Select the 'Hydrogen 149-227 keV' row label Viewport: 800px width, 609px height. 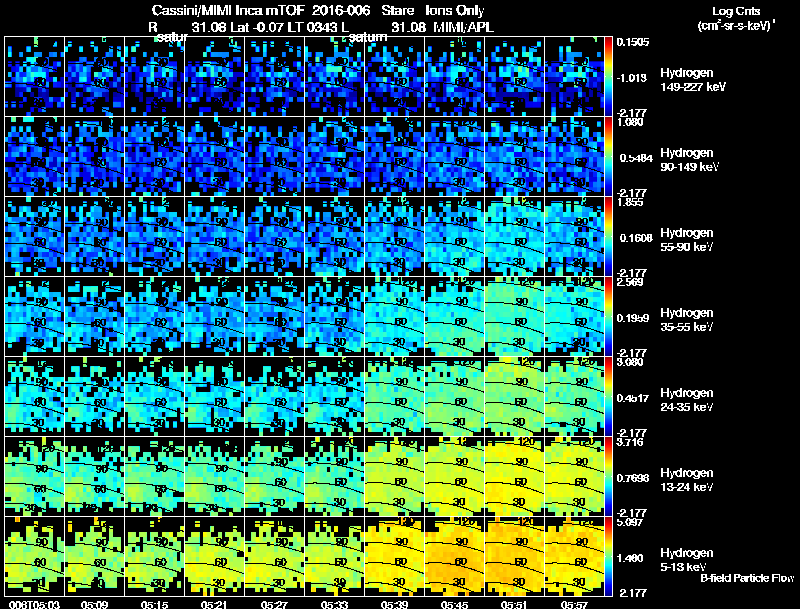coord(693,80)
